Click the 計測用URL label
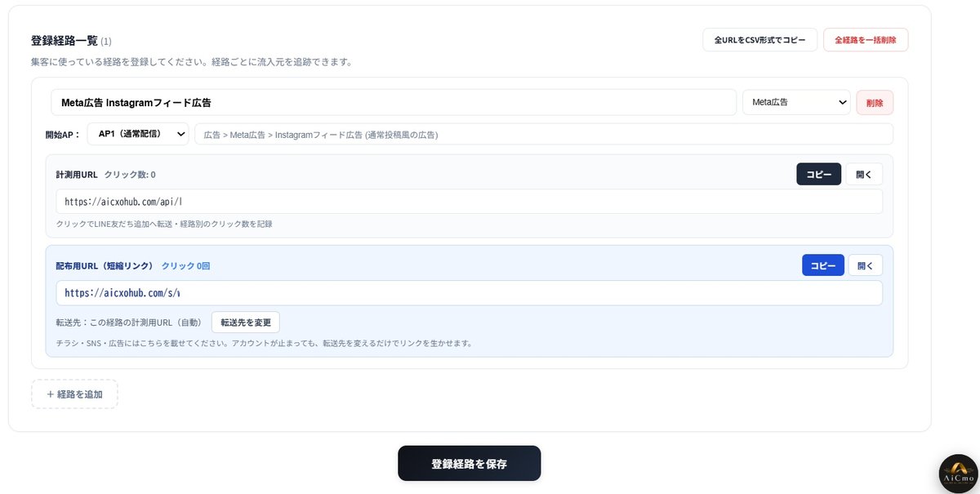 click(x=77, y=175)
